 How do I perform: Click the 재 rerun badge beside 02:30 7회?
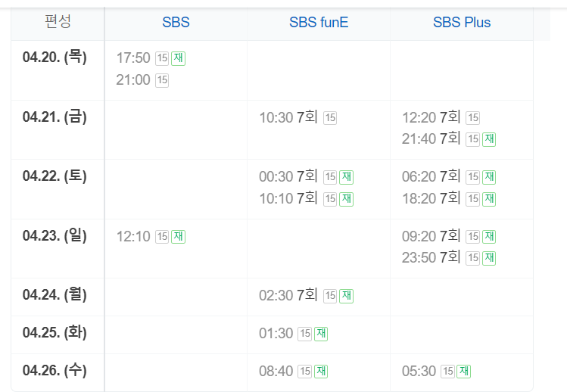pos(346,296)
